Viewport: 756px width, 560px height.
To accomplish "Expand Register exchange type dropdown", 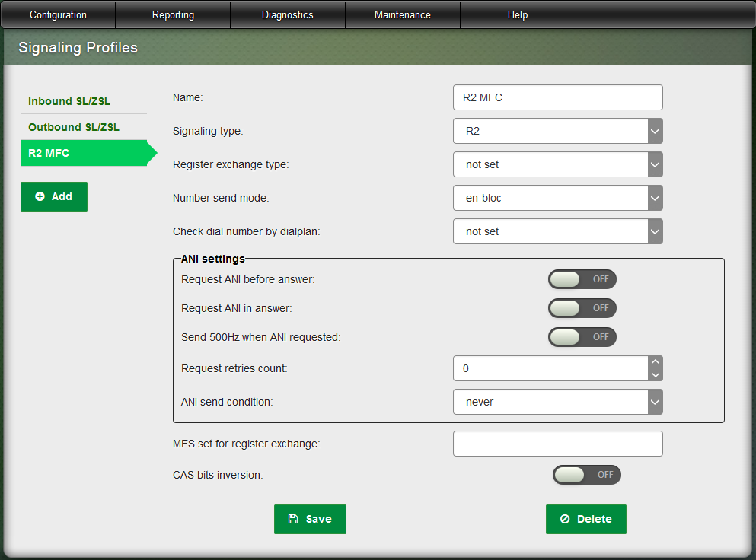I will (x=557, y=164).
